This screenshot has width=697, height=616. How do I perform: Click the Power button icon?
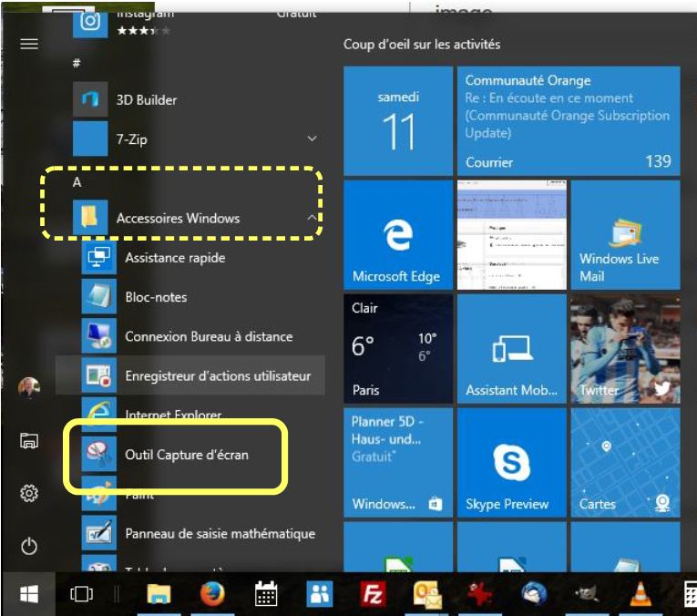(x=29, y=546)
